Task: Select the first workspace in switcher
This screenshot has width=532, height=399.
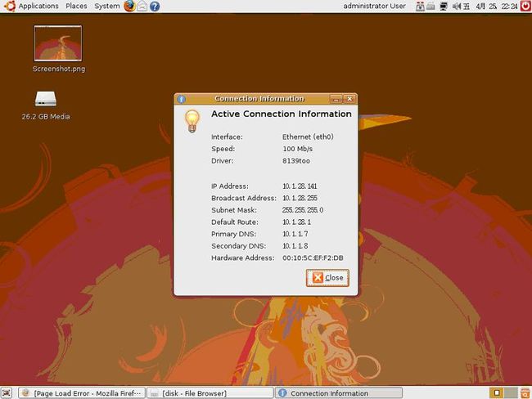Action: (496, 393)
